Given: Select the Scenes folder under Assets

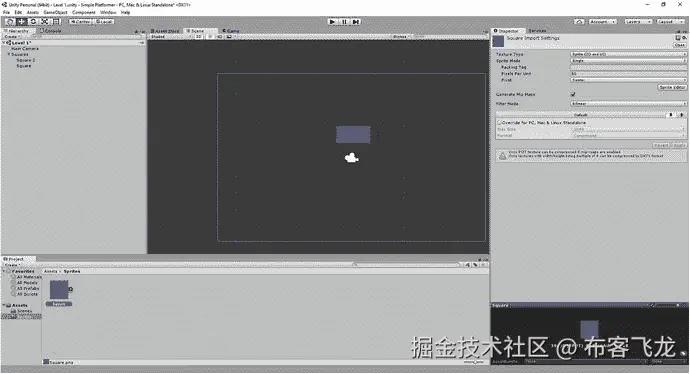Looking at the screenshot, I should tap(22, 311).
